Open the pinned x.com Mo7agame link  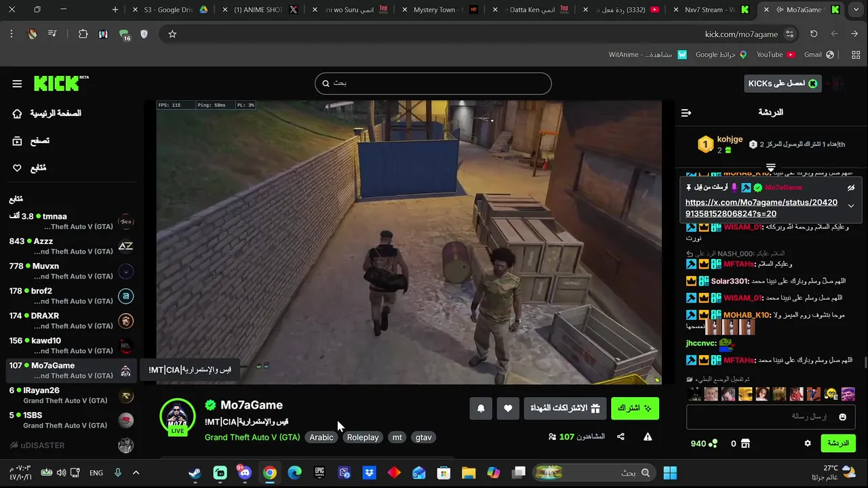coord(762,207)
